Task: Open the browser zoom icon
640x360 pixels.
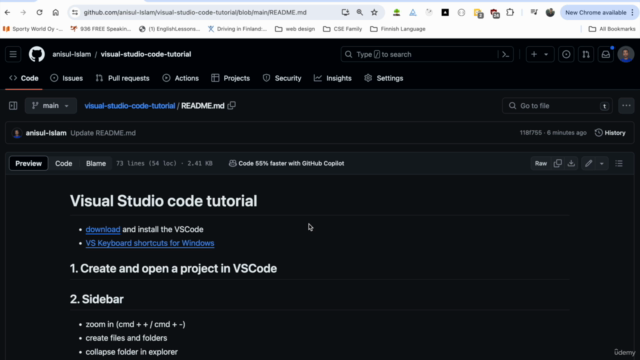Action: (360, 13)
